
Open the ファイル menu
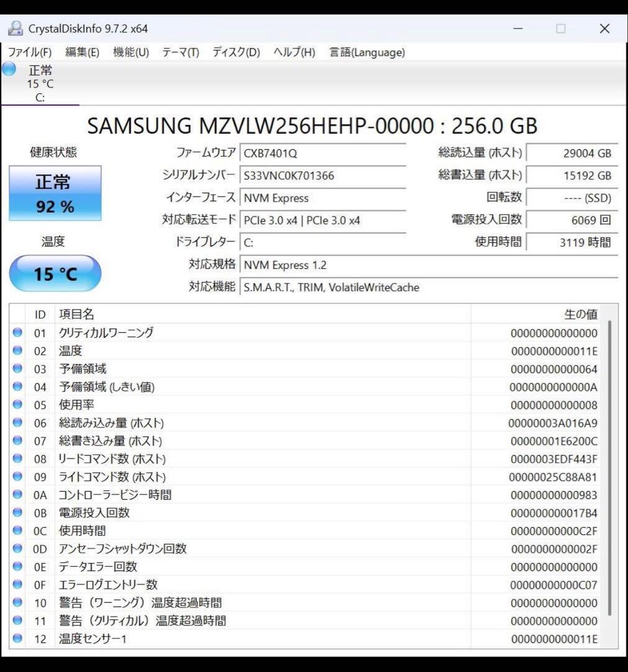pyautogui.click(x=30, y=52)
